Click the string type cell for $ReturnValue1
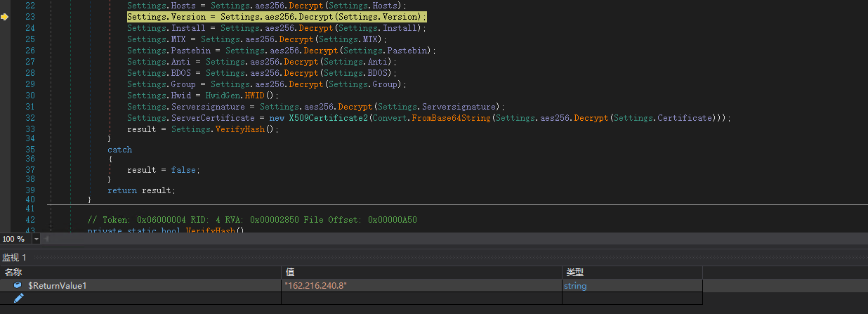 click(575, 286)
